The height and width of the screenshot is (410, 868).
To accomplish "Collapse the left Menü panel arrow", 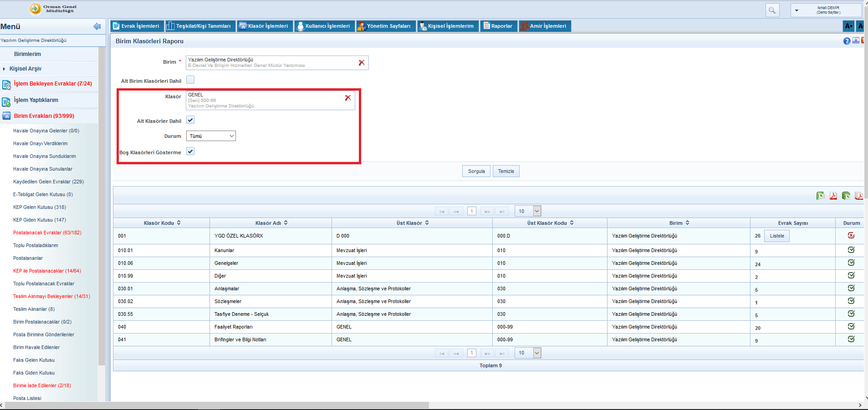I will point(97,26).
